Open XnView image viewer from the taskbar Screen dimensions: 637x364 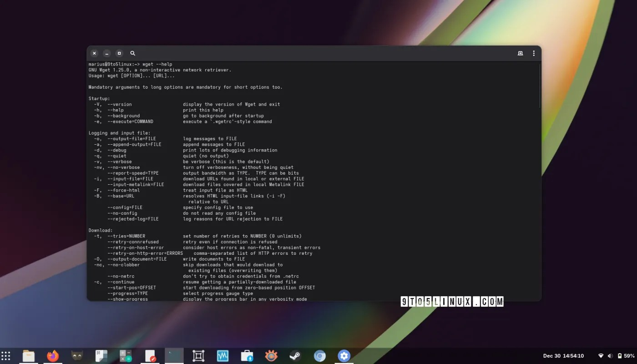(271, 355)
